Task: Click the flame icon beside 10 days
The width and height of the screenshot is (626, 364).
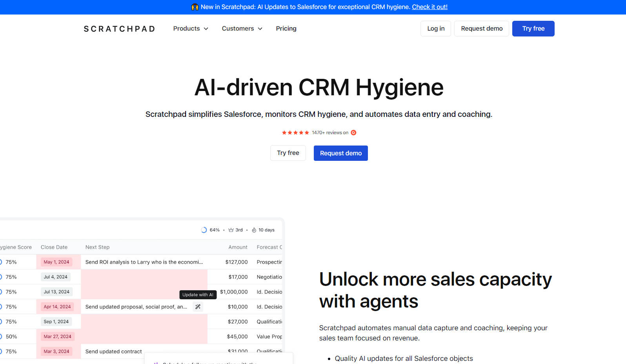Action: tap(254, 230)
